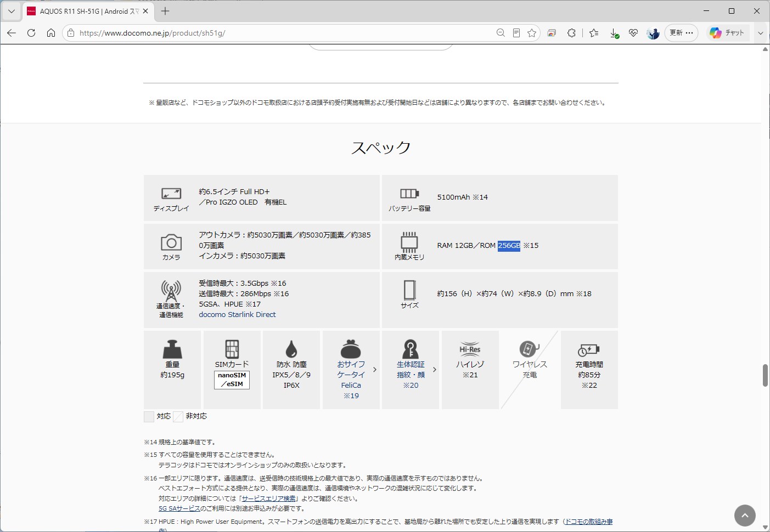Follow the サービスエリア検索 link
This screenshot has width=770, height=532.
click(x=268, y=499)
